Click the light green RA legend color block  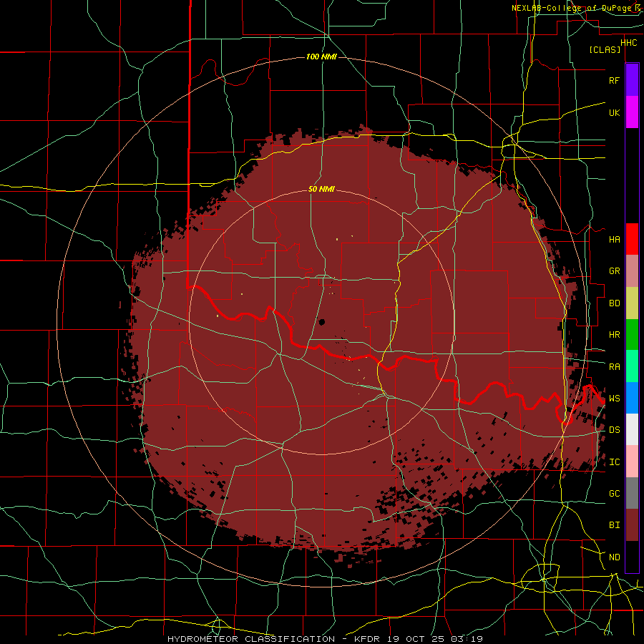pyautogui.click(x=632, y=366)
